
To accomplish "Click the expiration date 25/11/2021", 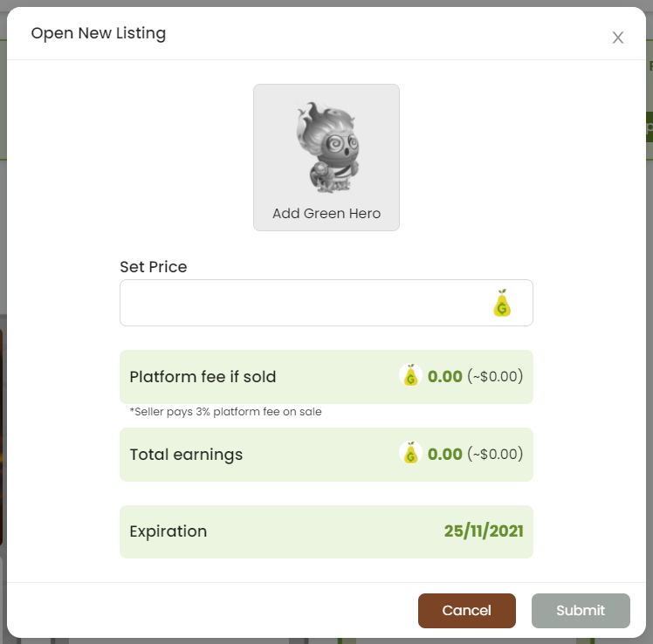I will coord(484,531).
